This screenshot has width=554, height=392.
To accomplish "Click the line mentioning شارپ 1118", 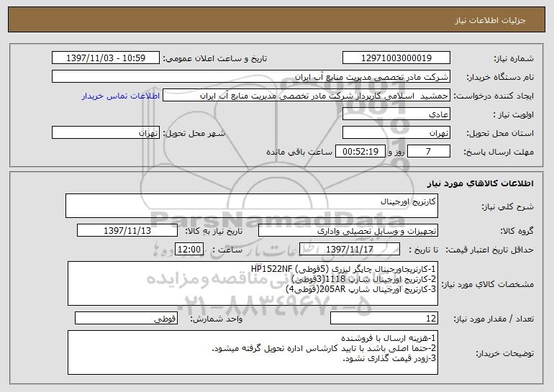I will tap(364, 279).
